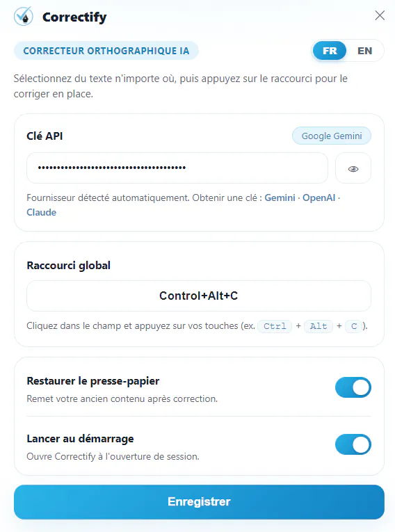Click the Correcteur orthographique IA badge
This screenshot has width=395, height=532.
pyautogui.click(x=106, y=51)
